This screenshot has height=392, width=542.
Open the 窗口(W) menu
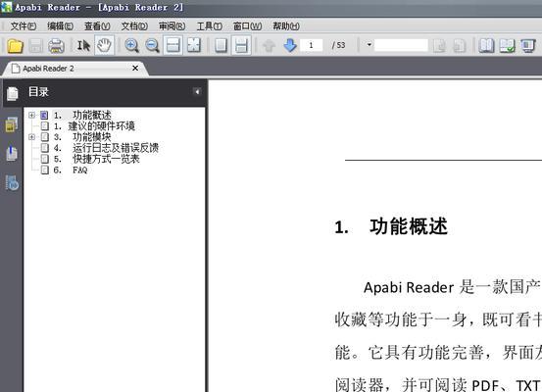(x=247, y=25)
